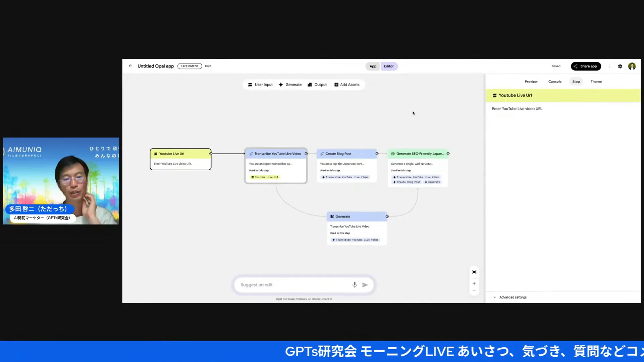Select the Transcribe YouTube Live Video node
Image resolution: width=644 pixels, height=362 pixels.
click(x=276, y=166)
